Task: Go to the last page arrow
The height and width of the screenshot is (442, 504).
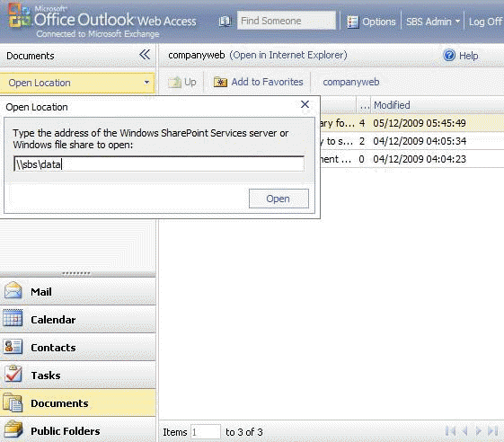Action: 492,430
